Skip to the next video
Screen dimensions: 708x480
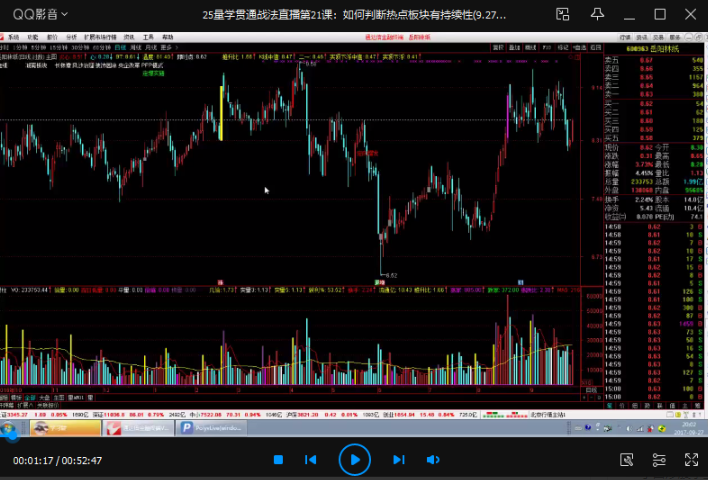398,460
